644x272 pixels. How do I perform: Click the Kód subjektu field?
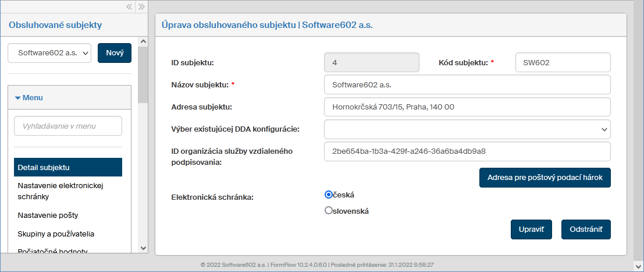563,62
